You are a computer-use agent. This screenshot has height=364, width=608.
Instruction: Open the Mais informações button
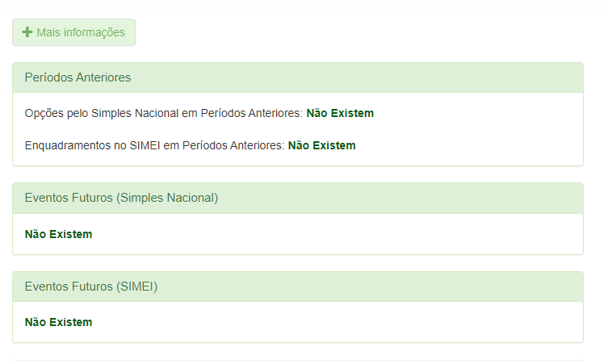tap(73, 32)
